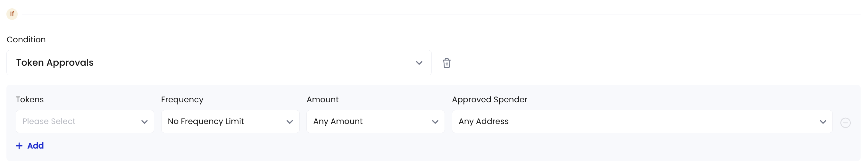Expand the No Frequency Limit dropdown
This screenshot has height=168, width=868.
(230, 122)
